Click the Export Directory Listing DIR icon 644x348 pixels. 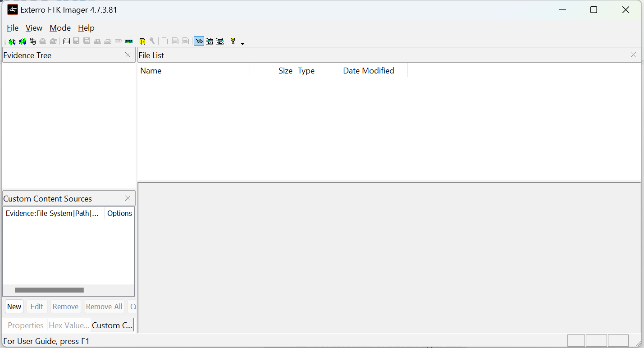186,41
